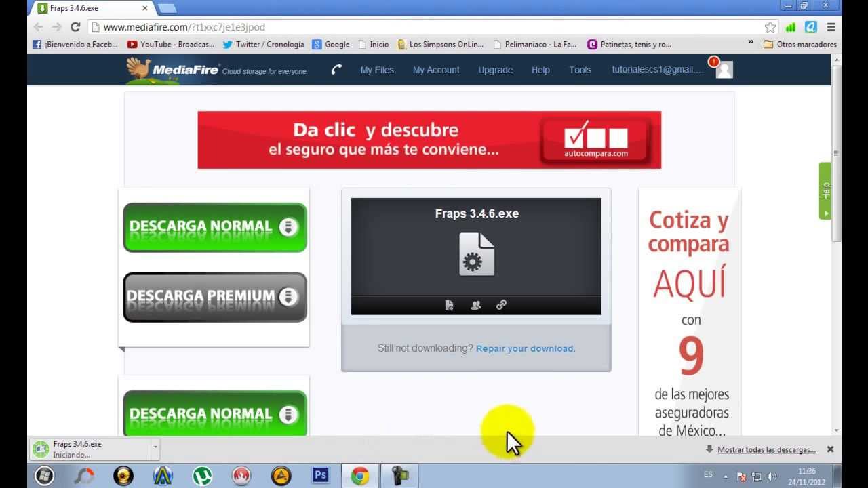
Task: Click the MediaFire logo
Action: click(173, 69)
